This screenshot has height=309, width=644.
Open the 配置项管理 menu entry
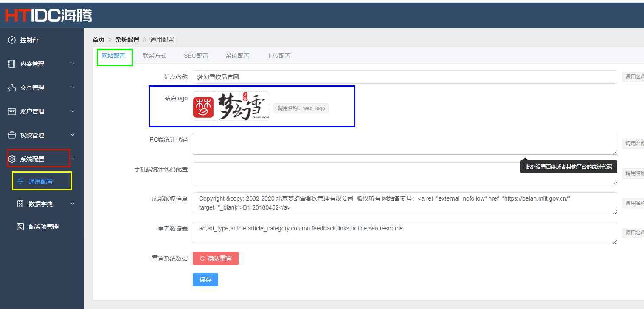[x=42, y=227]
